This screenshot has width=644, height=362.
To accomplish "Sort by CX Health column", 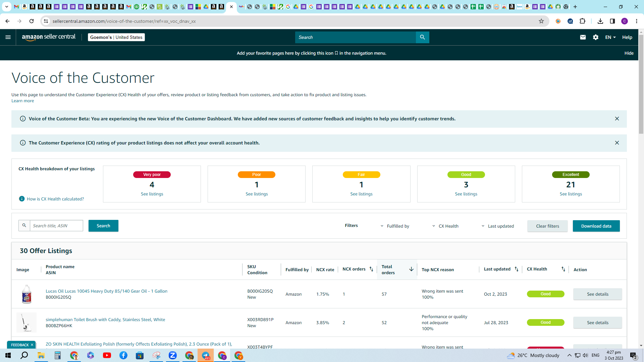I will (563, 269).
